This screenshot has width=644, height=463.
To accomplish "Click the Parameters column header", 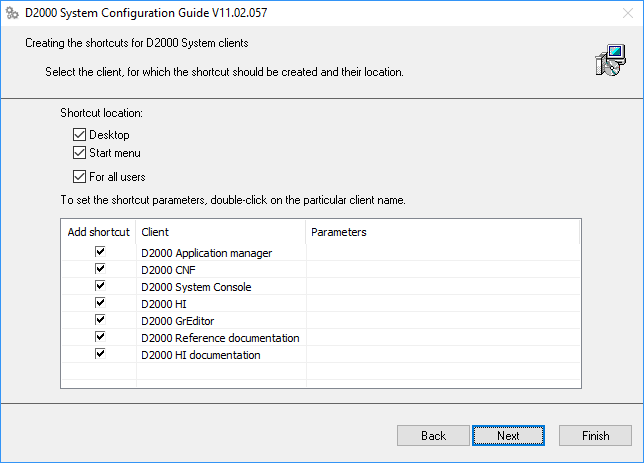I will click(x=440, y=232).
